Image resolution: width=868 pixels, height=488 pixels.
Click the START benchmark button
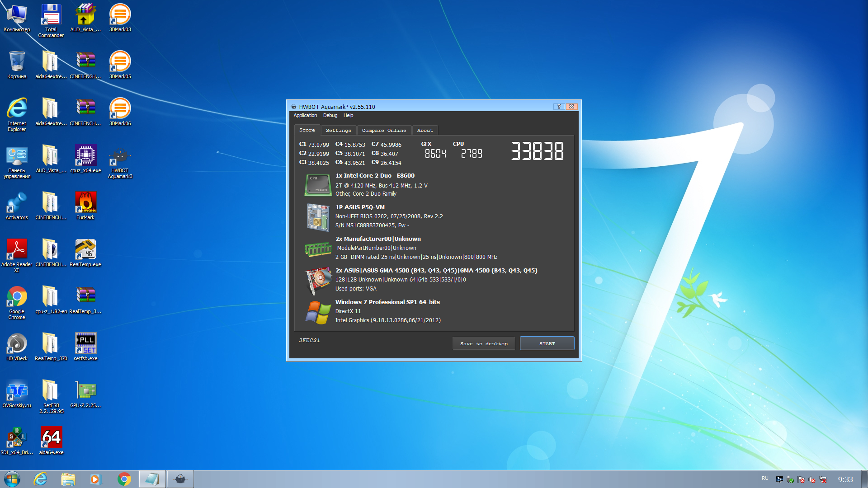(547, 343)
